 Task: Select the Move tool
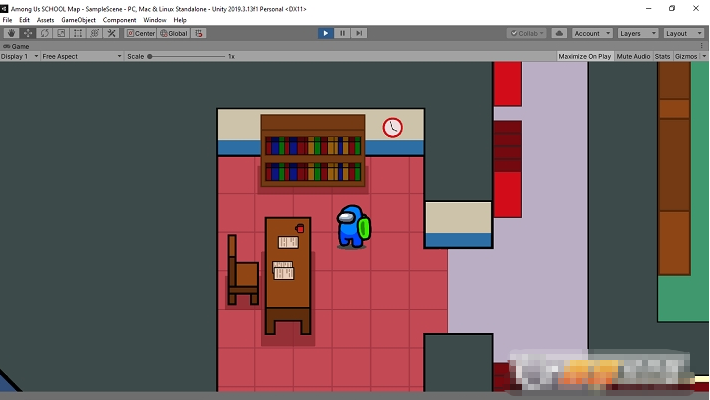[28, 33]
